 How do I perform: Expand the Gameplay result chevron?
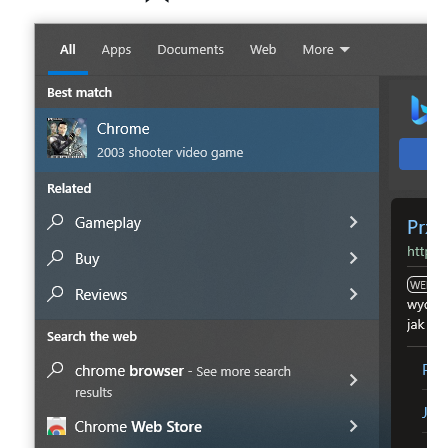point(354,222)
